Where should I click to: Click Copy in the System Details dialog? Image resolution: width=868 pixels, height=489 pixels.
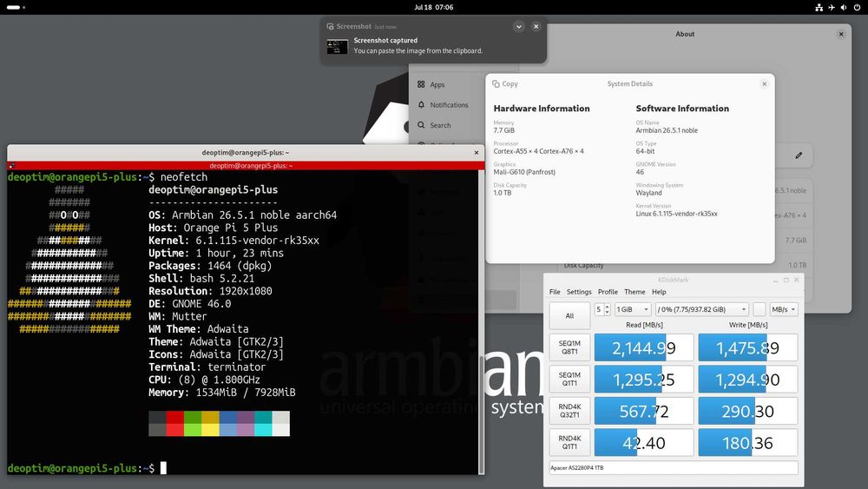[x=505, y=83]
